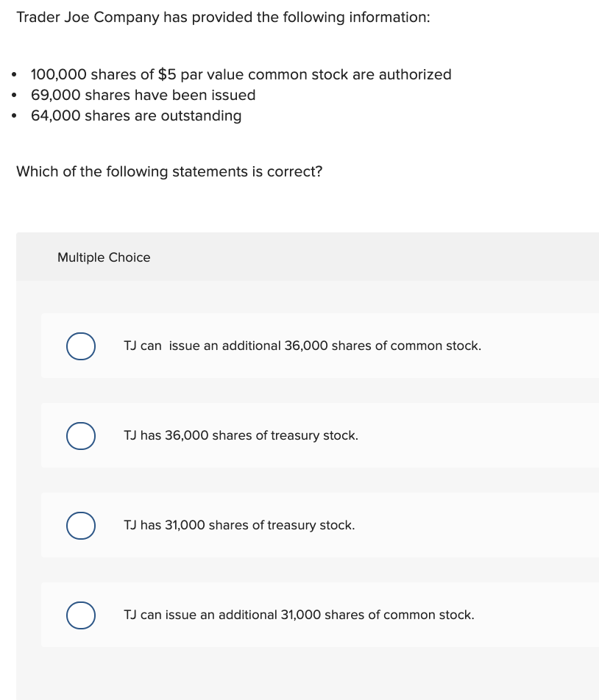Select the radio button beside '36,000 shares of treasury stock'
599x700 pixels.
coord(81,435)
